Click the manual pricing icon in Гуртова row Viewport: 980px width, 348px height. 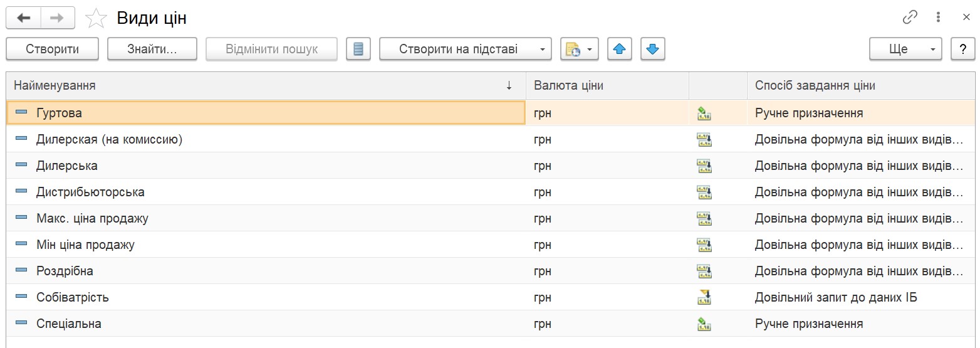704,113
